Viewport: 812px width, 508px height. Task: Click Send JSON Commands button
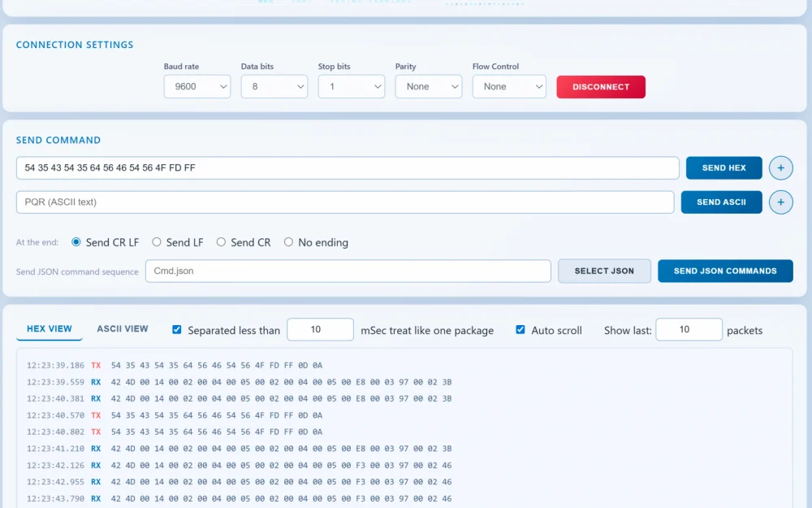click(725, 271)
